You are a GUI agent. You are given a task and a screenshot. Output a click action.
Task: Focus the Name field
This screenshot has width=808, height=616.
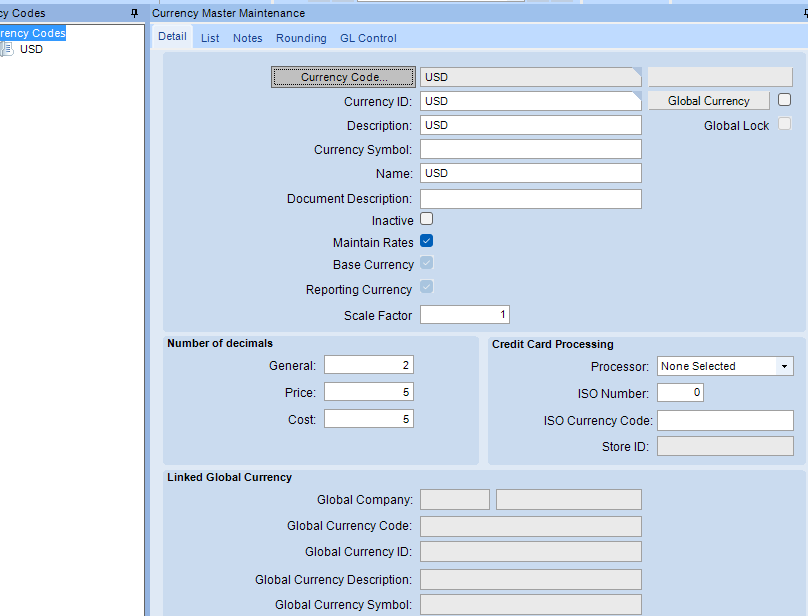pyautogui.click(x=531, y=173)
